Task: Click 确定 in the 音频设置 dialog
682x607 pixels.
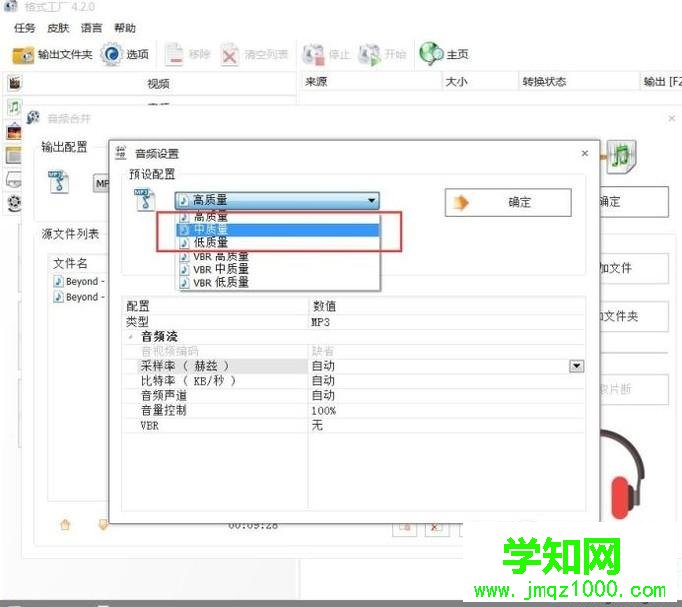Action: click(x=508, y=202)
